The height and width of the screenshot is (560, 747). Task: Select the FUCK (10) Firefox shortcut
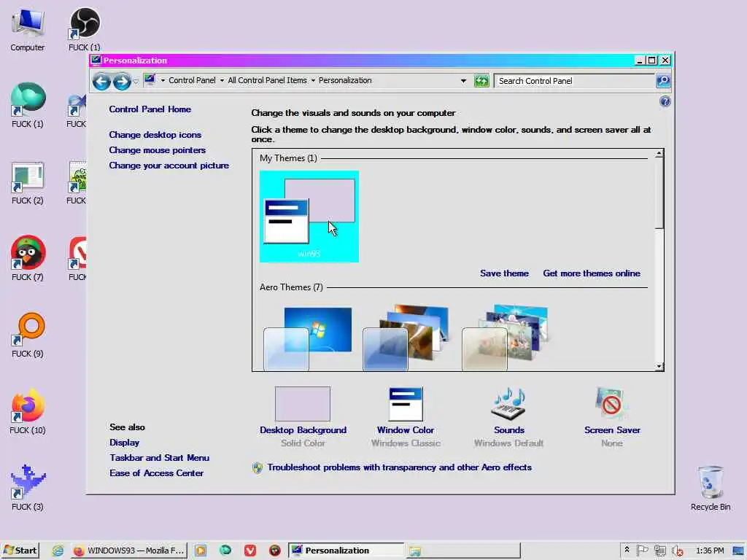click(28, 412)
